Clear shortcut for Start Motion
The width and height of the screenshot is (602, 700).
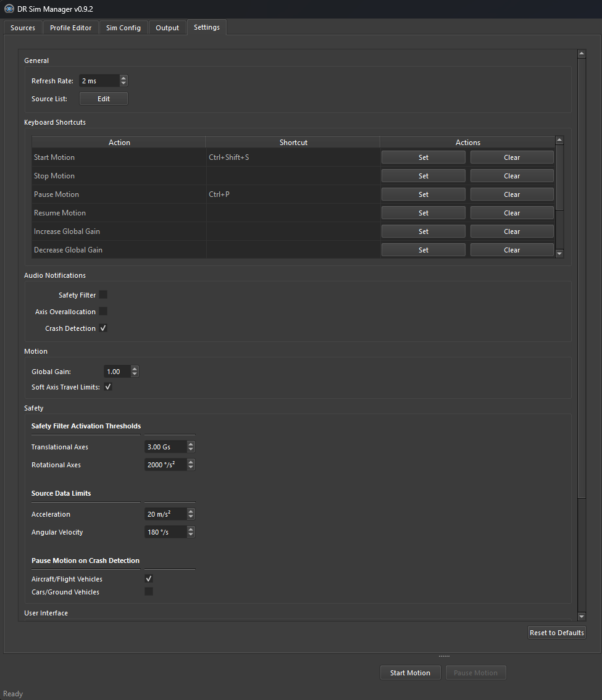512,157
